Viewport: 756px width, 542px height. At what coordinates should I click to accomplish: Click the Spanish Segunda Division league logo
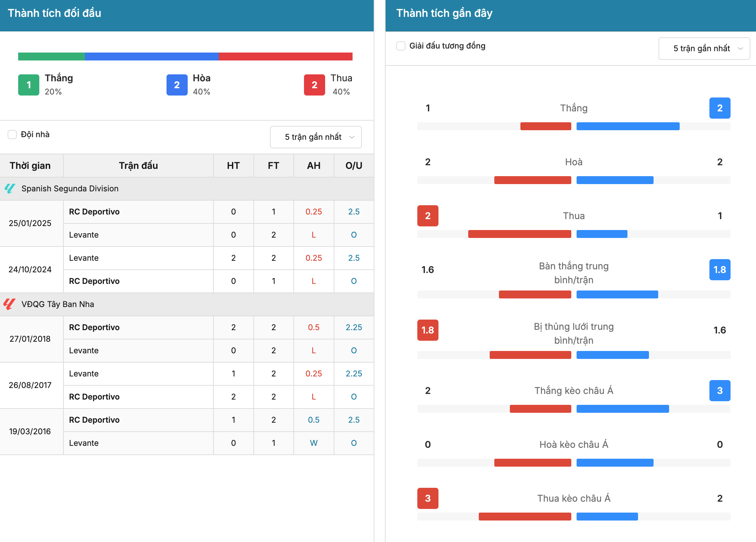tap(10, 189)
